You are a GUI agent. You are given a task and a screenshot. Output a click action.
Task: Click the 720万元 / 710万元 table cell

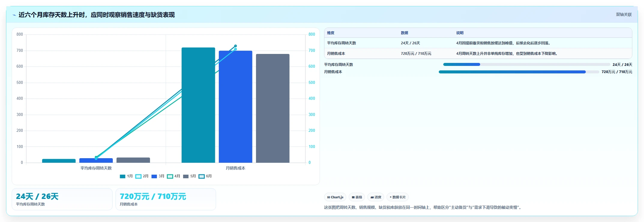click(416, 54)
